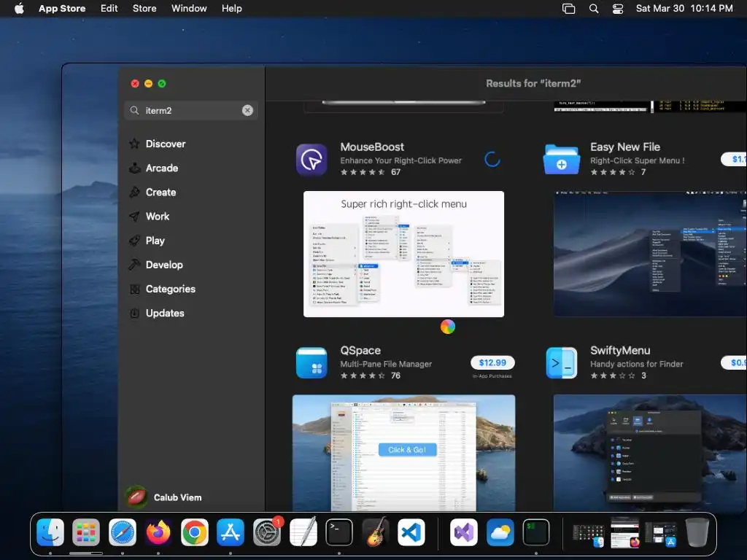Click the Easy New File price button
Image resolution: width=747 pixels, height=560 pixels.
pos(734,159)
